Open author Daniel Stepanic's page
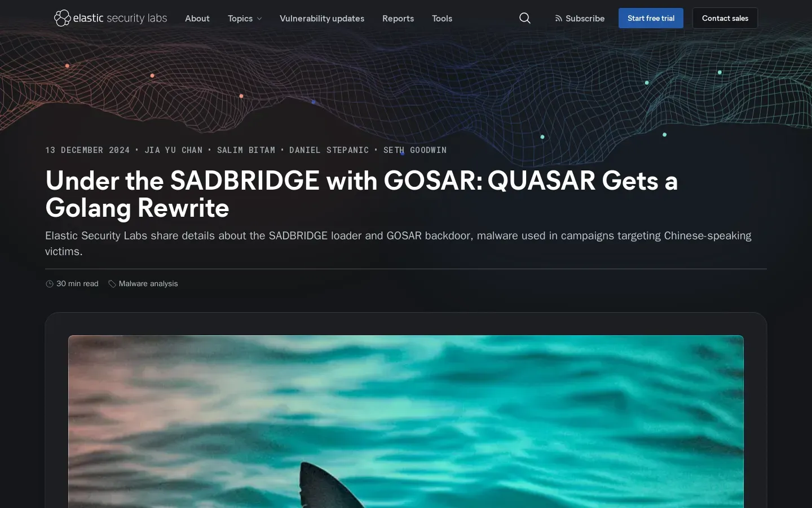The image size is (812, 508). point(329,150)
